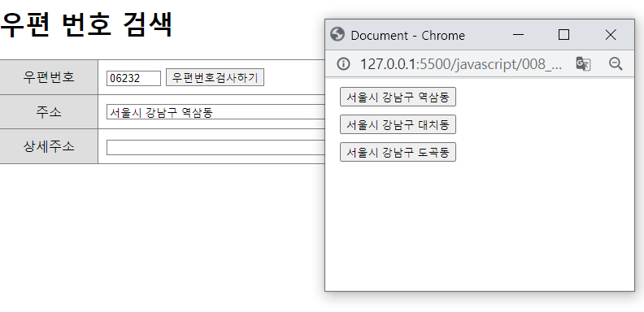Click the Document - Chrome window title
The image size is (644, 312).
(408, 35)
